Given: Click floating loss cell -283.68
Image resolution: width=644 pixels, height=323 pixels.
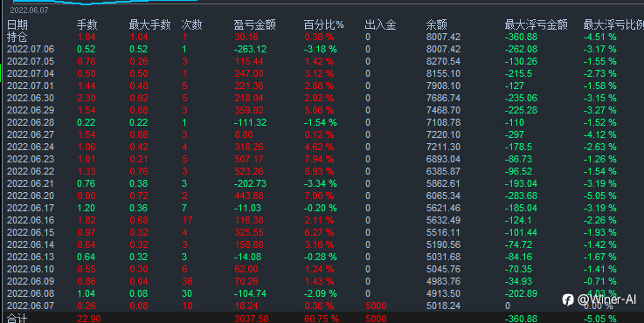Looking at the screenshot, I should (x=521, y=196).
